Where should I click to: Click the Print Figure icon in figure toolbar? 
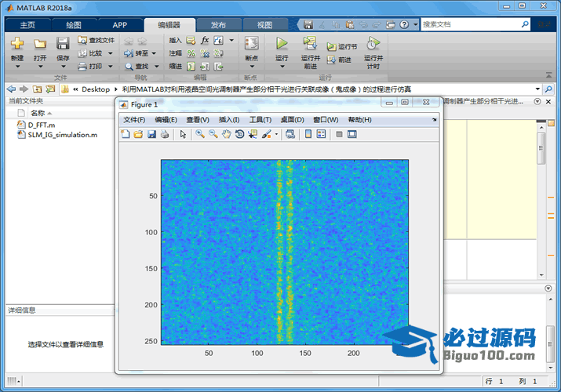tap(165, 134)
